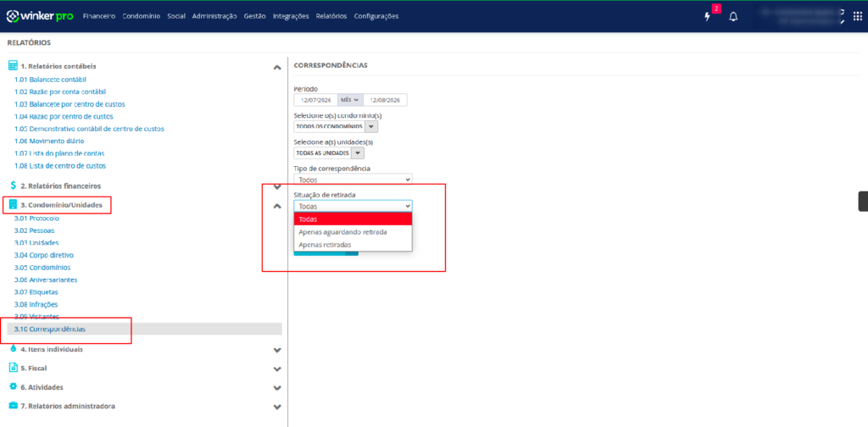Open the Tipo de correspondência dropdown
Image resolution: width=868 pixels, height=427 pixels.
(353, 180)
